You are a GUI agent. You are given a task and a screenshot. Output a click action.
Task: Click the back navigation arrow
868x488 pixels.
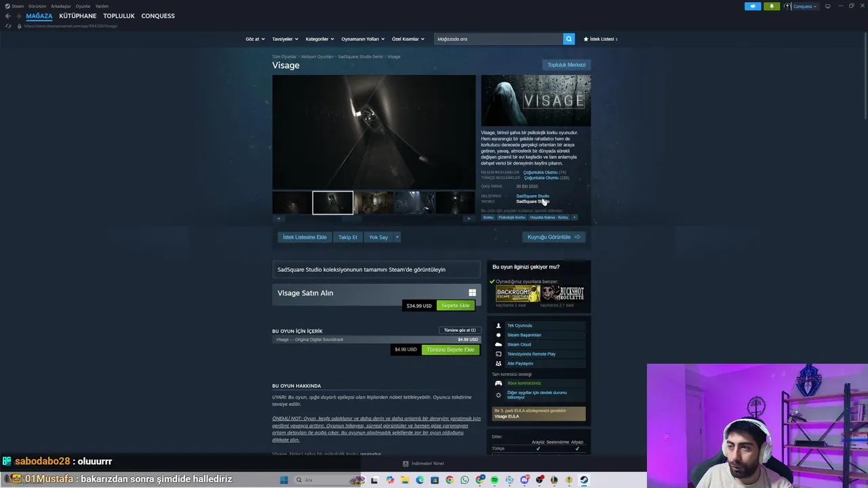[x=7, y=16]
